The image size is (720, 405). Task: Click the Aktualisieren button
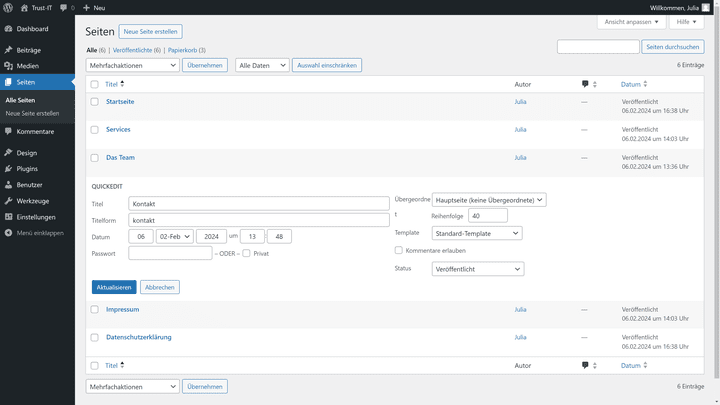click(114, 287)
